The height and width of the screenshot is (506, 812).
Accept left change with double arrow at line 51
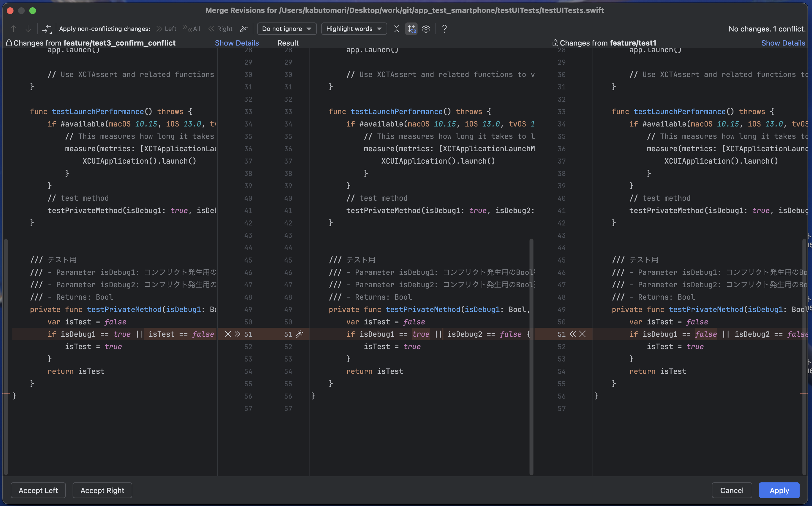click(237, 334)
